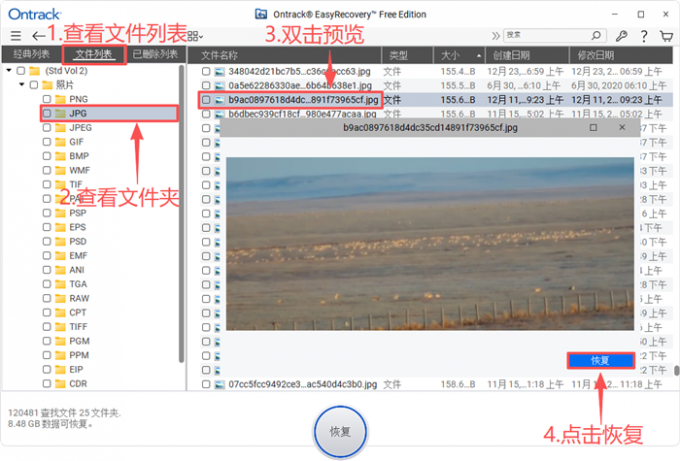Image resolution: width=680 pixels, height=461 pixels.
Task: Click the search magnifier icon
Action: coord(596,35)
